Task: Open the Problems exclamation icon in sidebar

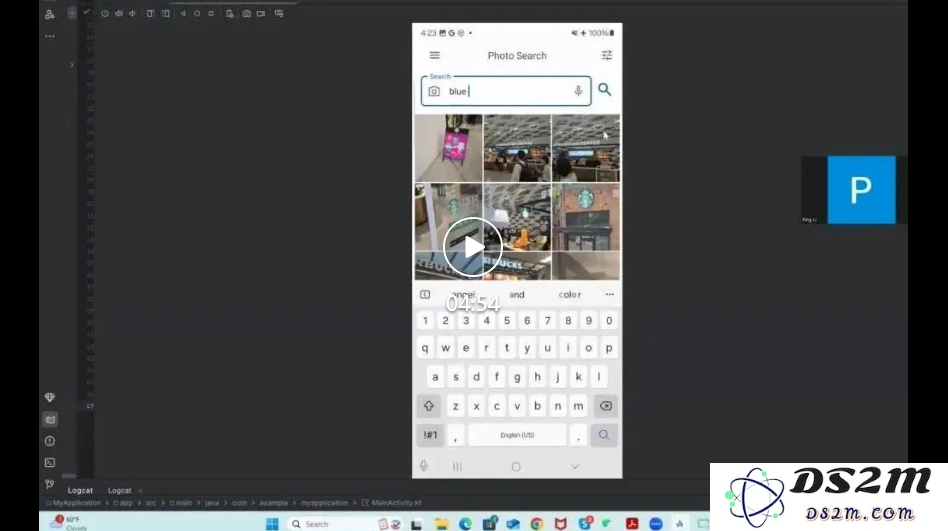Action: [50, 441]
